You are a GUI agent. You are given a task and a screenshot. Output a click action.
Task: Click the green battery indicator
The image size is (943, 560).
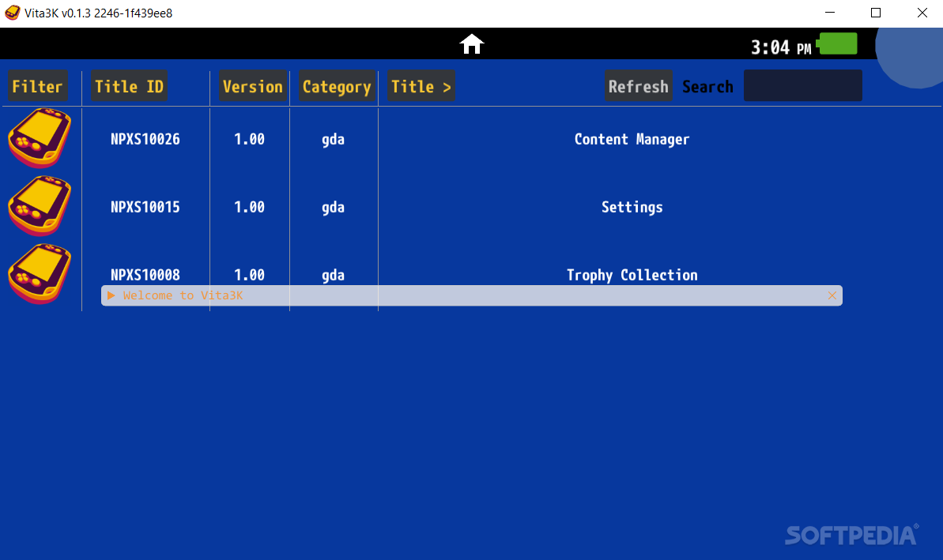point(838,44)
